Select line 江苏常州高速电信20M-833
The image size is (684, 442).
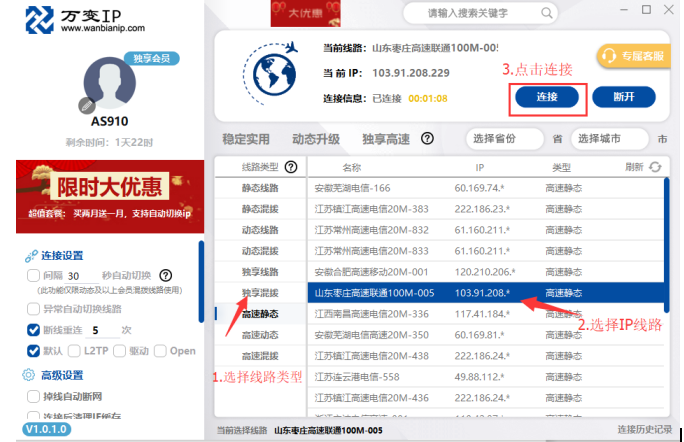coord(486,251)
